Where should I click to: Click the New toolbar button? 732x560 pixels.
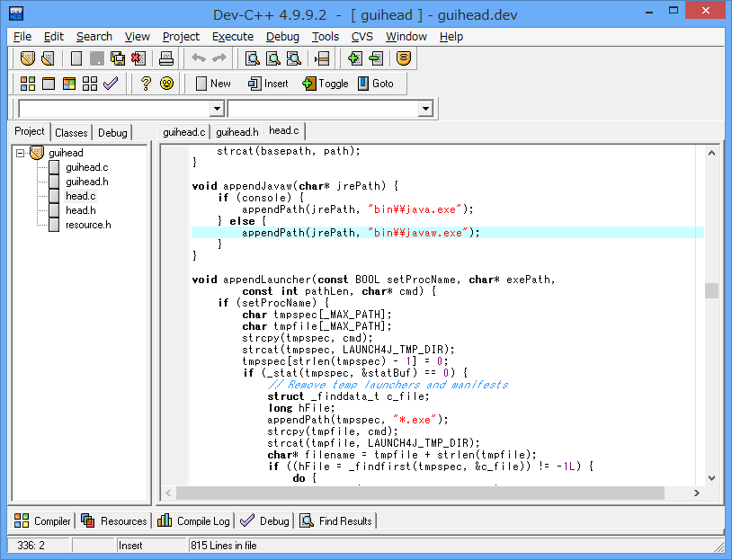213,84
